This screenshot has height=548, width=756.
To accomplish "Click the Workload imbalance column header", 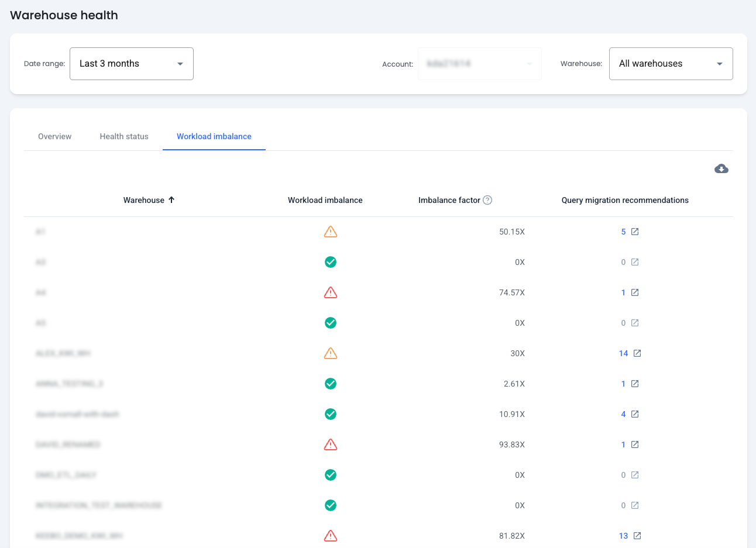I will (x=325, y=200).
